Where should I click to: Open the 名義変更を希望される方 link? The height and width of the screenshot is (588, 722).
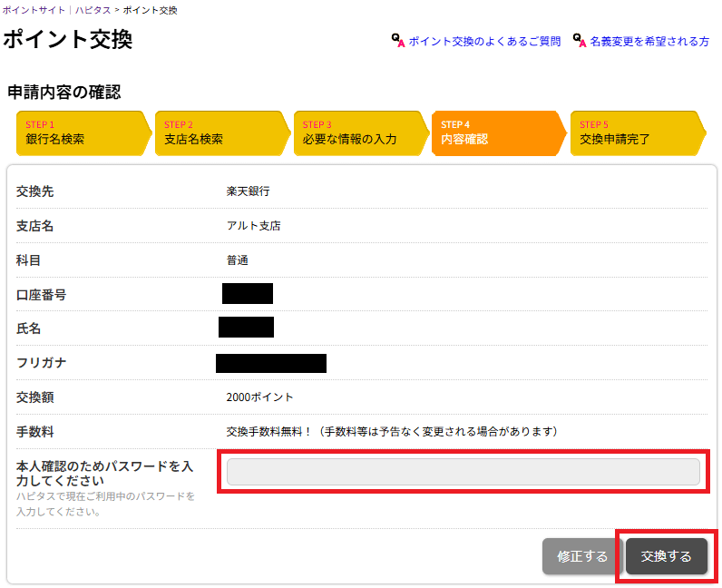coord(649,42)
